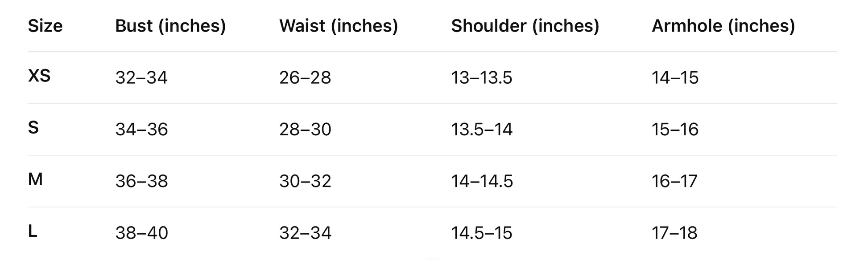Click the Bust (inches) column header
The image size is (868, 260).
(x=170, y=26)
